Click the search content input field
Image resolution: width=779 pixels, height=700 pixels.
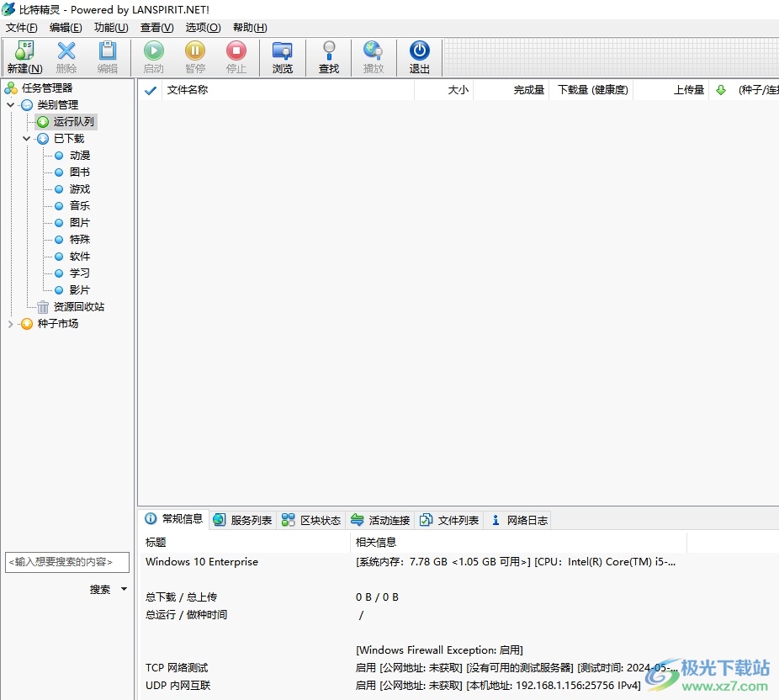coord(67,562)
